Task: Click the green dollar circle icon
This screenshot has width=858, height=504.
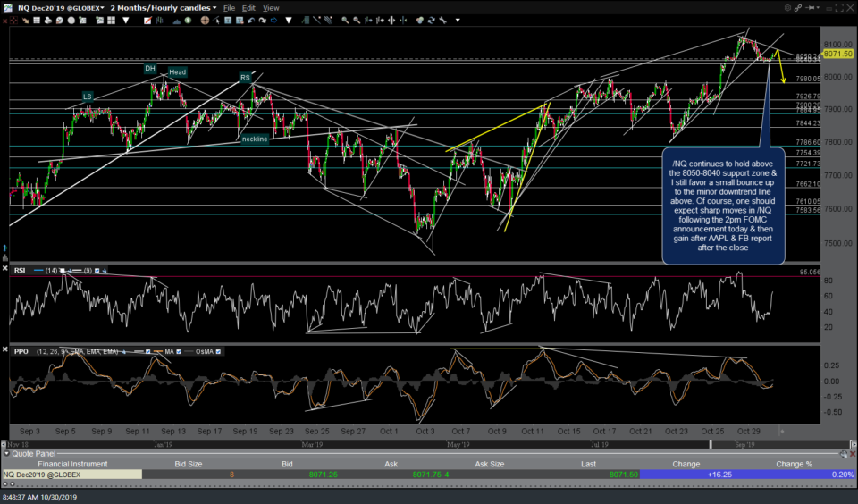Action: (x=188, y=21)
